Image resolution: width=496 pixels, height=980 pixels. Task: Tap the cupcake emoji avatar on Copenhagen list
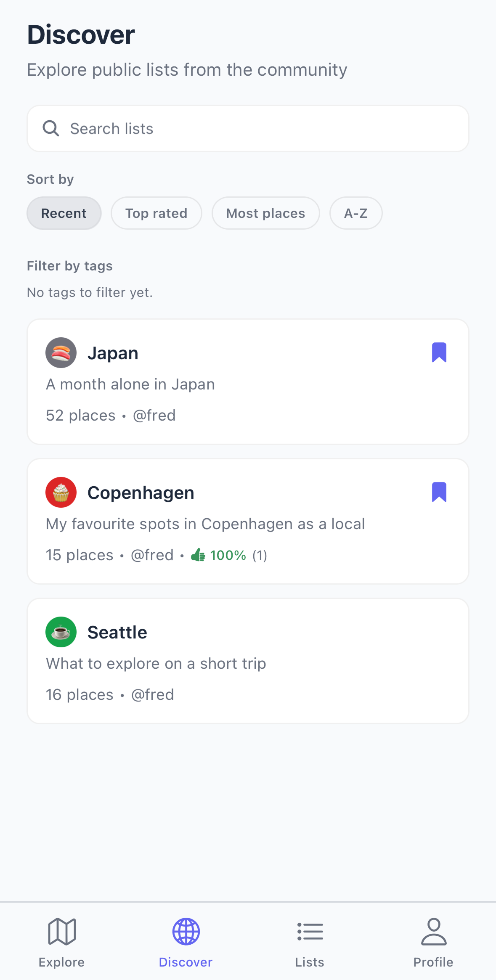click(x=61, y=492)
